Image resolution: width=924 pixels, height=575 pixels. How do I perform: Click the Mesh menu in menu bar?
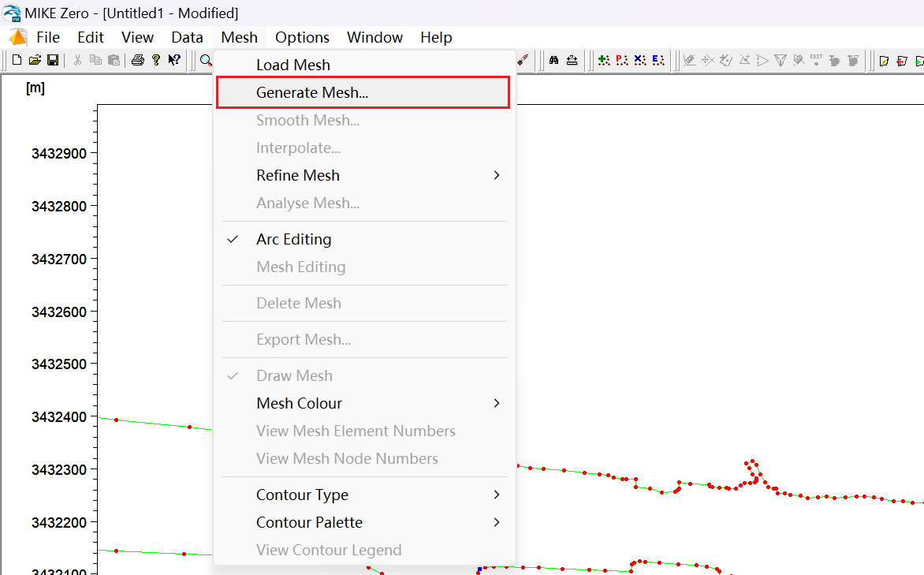click(239, 37)
